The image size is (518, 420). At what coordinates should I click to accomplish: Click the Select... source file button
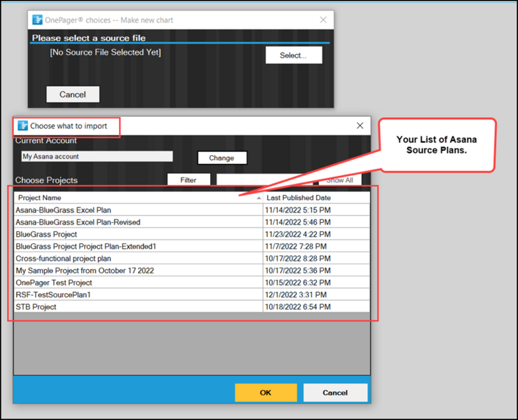(294, 55)
